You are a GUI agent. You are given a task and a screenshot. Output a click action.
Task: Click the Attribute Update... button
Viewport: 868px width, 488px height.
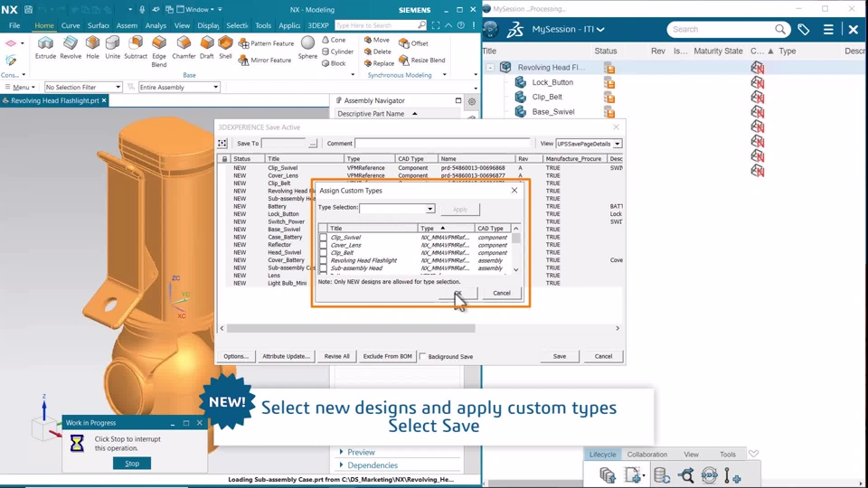(x=287, y=356)
